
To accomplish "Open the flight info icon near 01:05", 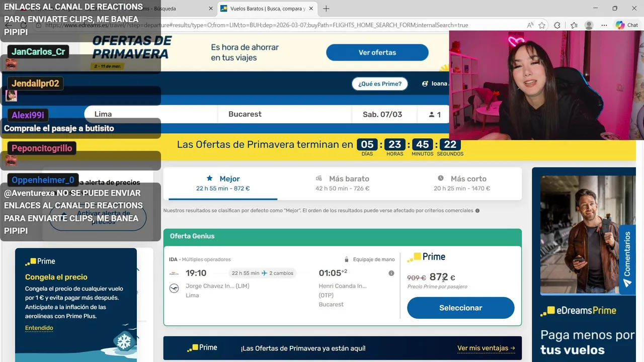I will click(x=391, y=273).
